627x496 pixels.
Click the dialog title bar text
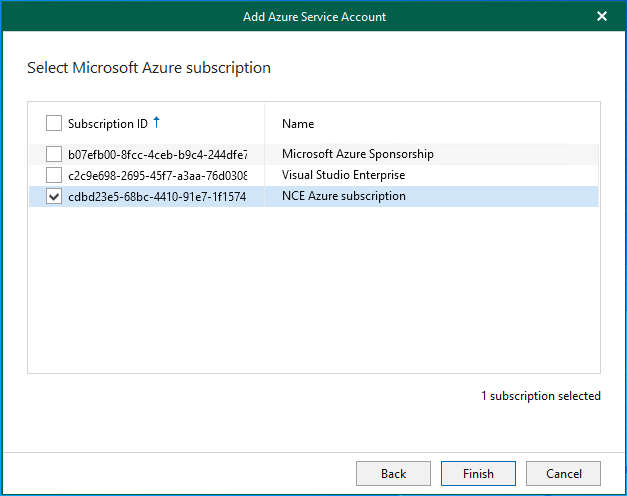313,16
